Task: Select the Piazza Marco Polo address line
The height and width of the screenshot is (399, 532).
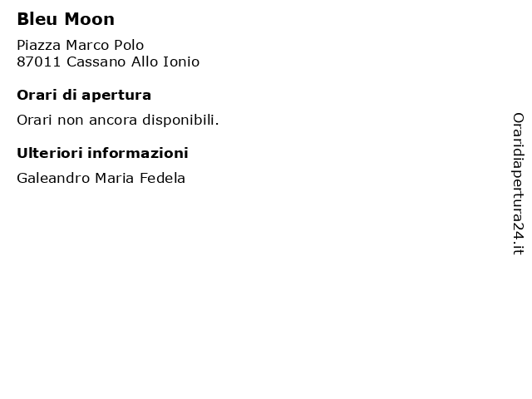Action: [x=81, y=45]
